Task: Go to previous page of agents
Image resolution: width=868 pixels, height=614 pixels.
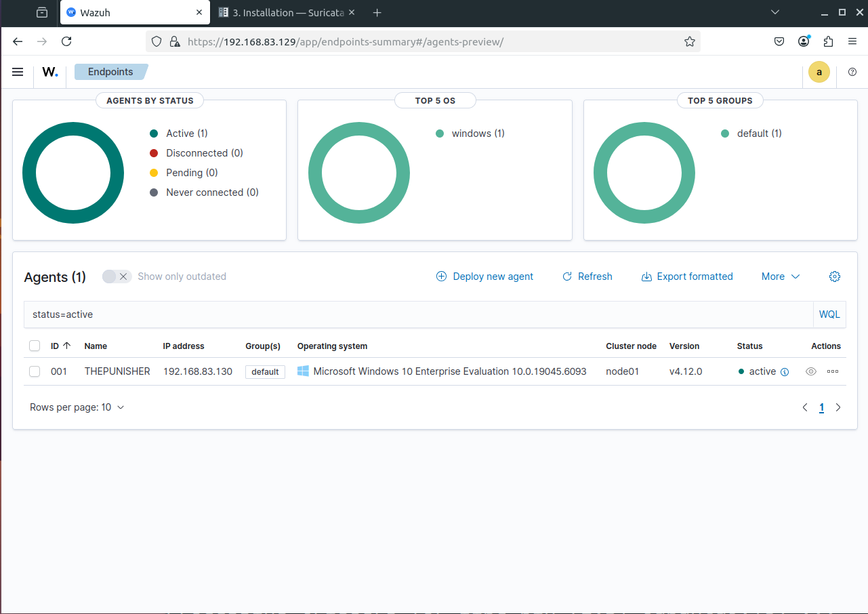Action: coord(805,407)
